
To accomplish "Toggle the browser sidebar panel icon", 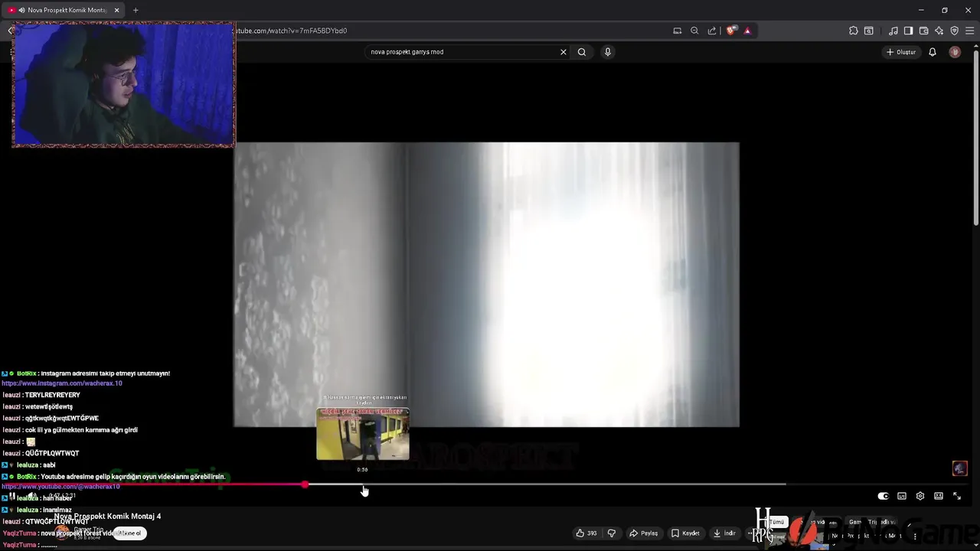I will click(909, 31).
